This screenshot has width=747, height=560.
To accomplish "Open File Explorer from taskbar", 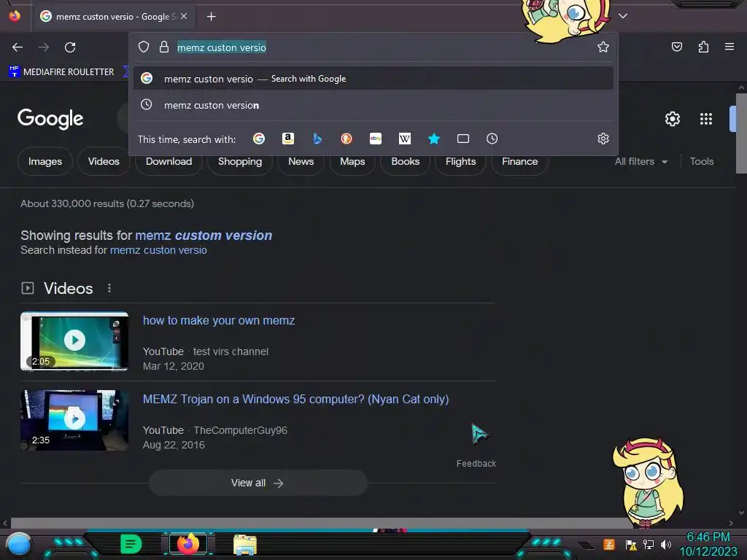I will point(245,545).
